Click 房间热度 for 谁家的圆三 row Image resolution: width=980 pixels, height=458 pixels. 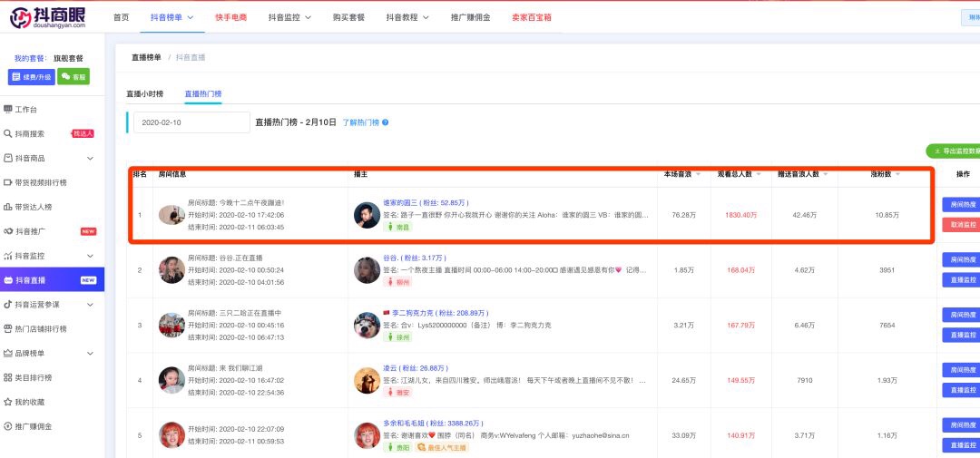pyautogui.click(x=961, y=204)
